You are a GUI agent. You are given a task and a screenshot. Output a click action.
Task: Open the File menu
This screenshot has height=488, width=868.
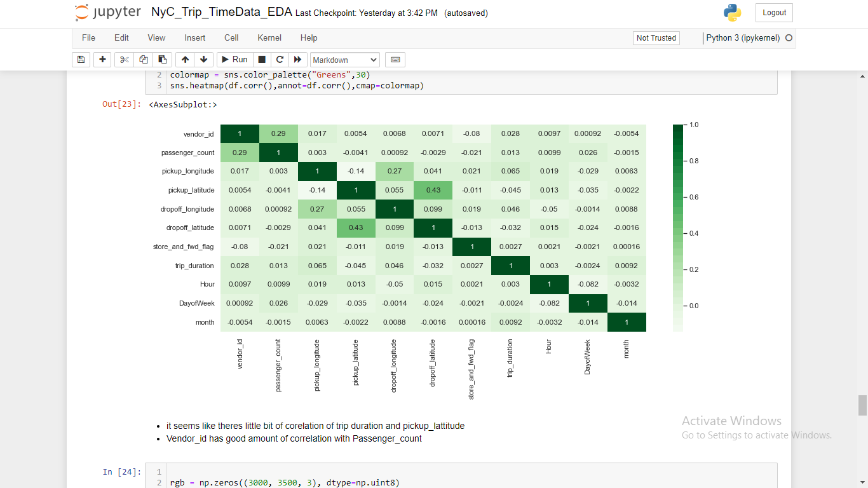point(88,37)
